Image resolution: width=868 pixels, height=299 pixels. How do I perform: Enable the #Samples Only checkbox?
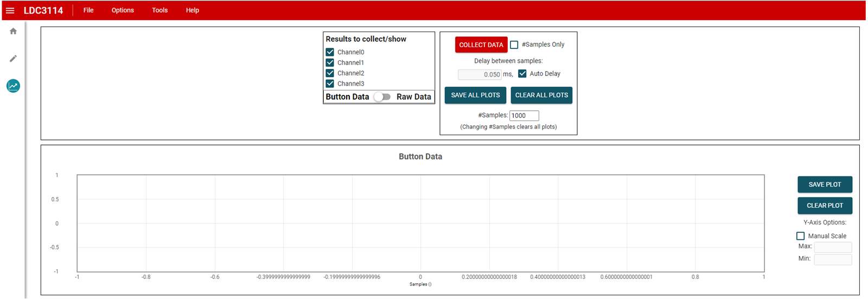[x=514, y=44]
